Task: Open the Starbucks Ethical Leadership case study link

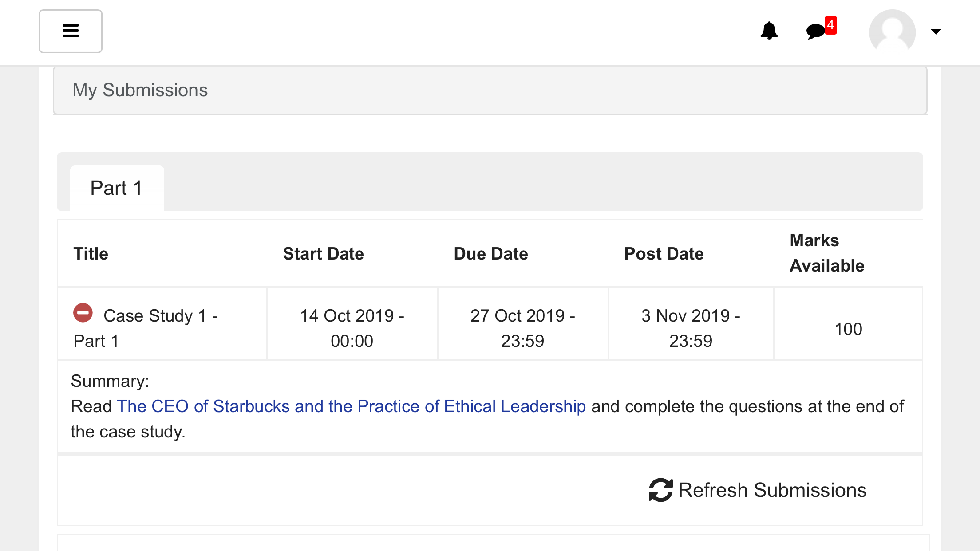Action: click(x=351, y=406)
